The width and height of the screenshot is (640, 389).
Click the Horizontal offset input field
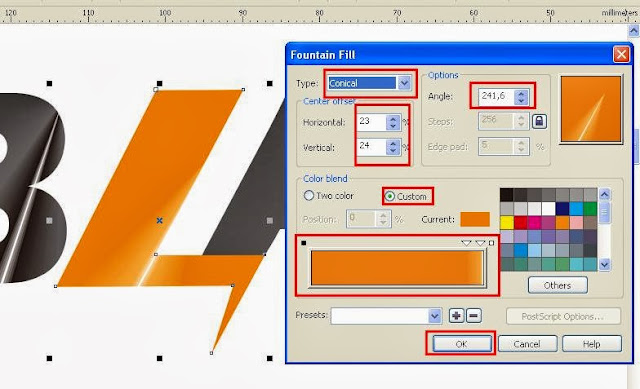coord(371,122)
